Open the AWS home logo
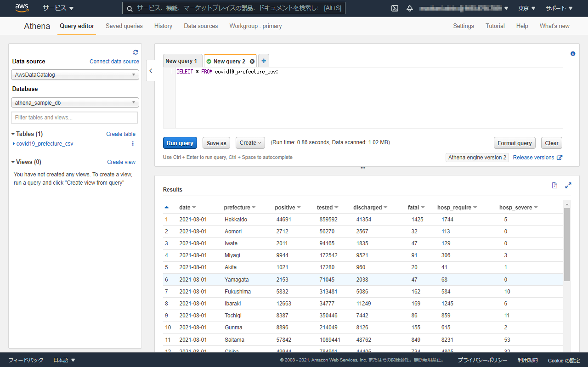The width and height of the screenshot is (588, 367). 22,8
